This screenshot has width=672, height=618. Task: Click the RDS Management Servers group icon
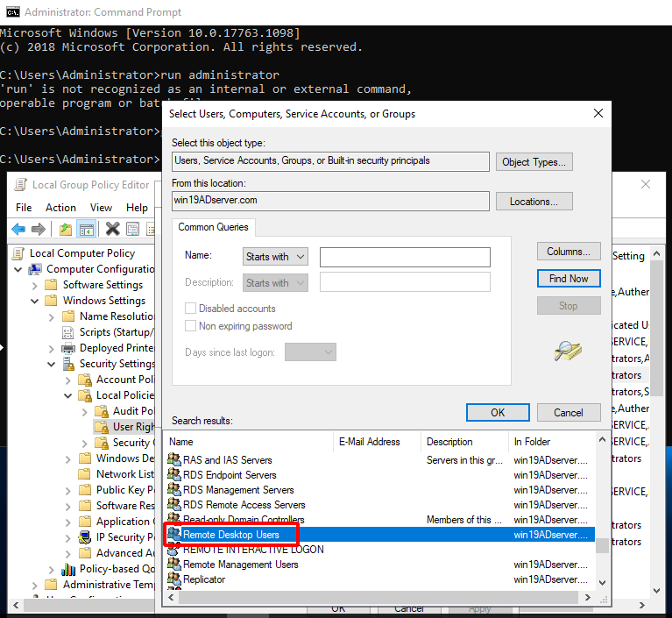[174, 489]
